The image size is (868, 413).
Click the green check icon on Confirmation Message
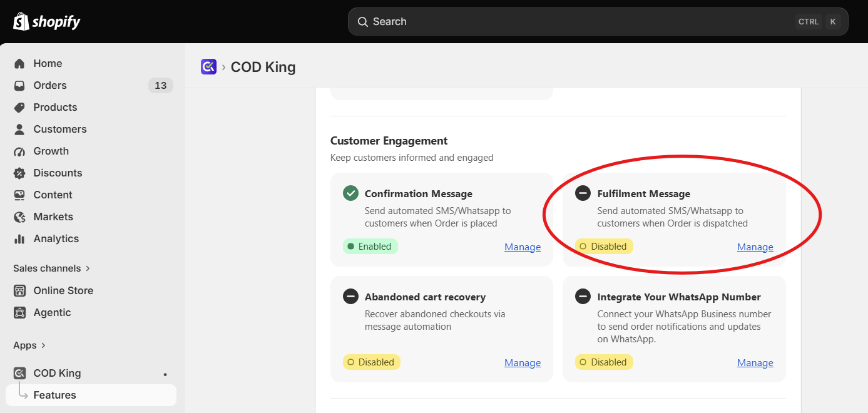pyautogui.click(x=350, y=193)
